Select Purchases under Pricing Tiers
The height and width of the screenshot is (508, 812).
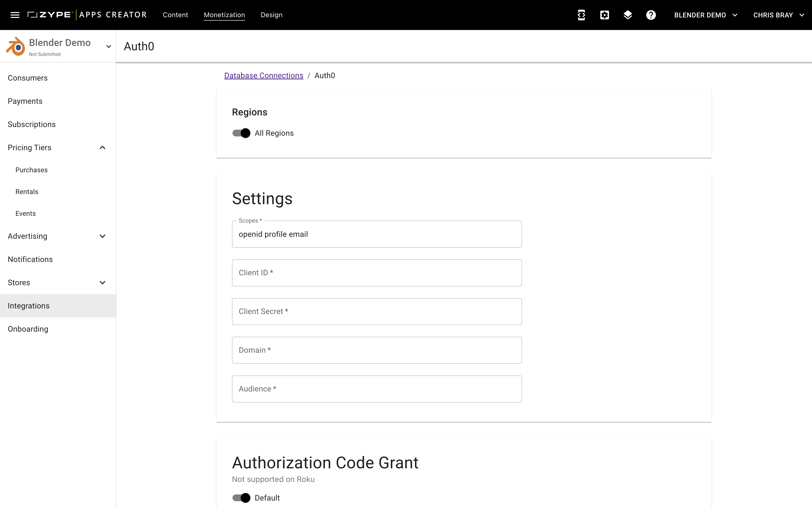tap(58, 170)
